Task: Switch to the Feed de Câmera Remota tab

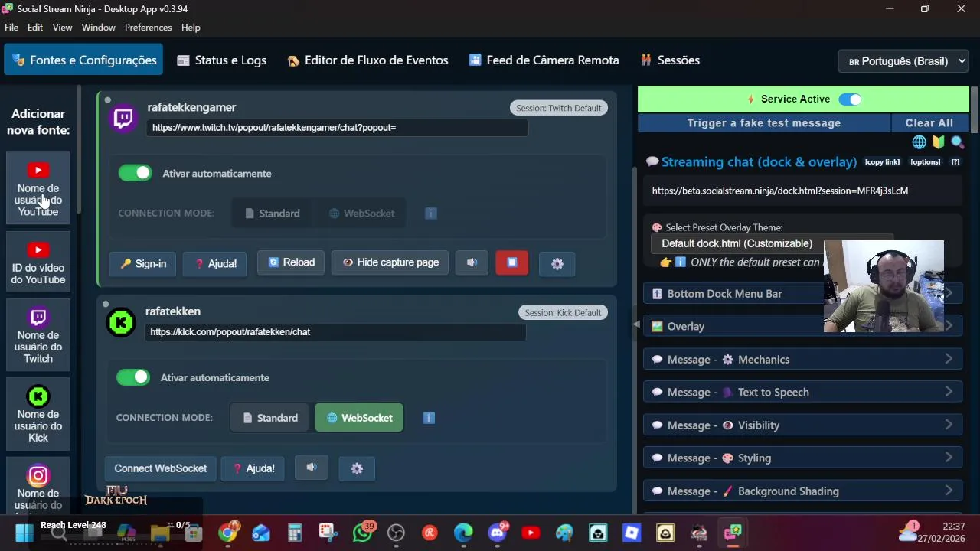Action: (x=544, y=60)
